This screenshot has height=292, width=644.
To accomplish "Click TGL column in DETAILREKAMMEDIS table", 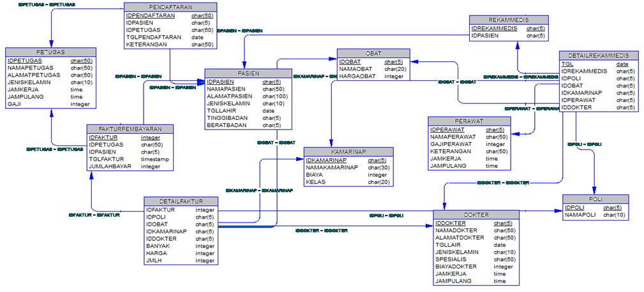I will [x=567, y=64].
